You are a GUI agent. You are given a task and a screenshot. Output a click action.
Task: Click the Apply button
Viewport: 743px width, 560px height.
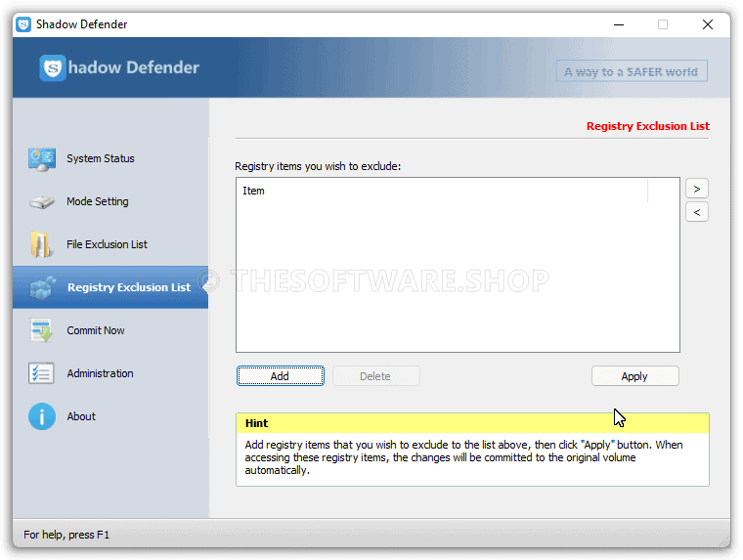click(634, 376)
